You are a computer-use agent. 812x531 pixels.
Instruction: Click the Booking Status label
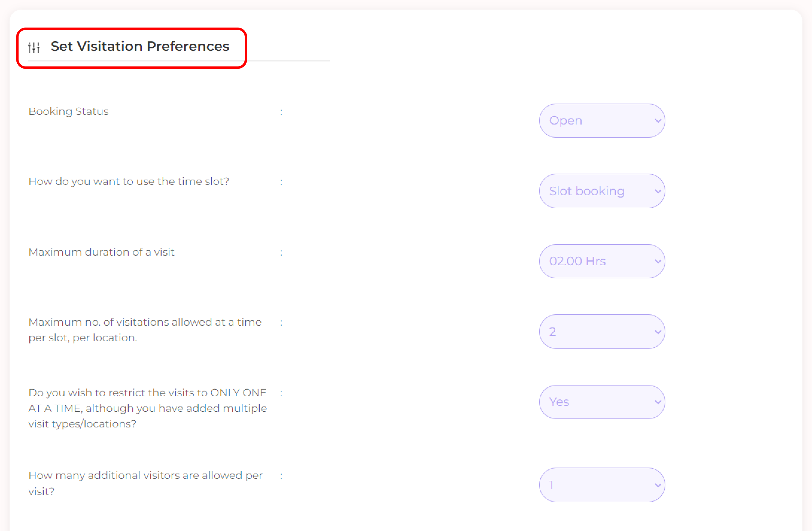click(x=69, y=112)
